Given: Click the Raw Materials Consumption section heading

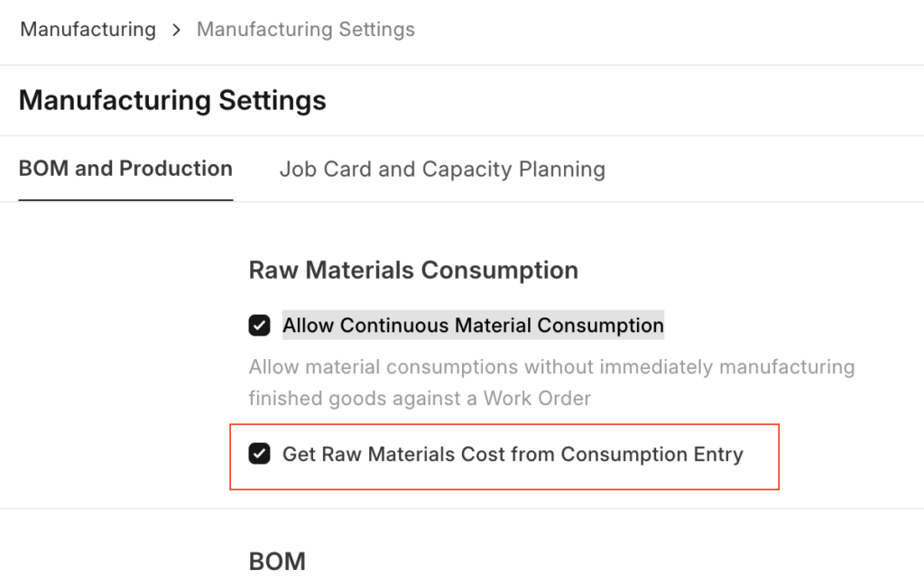Looking at the screenshot, I should click(413, 270).
